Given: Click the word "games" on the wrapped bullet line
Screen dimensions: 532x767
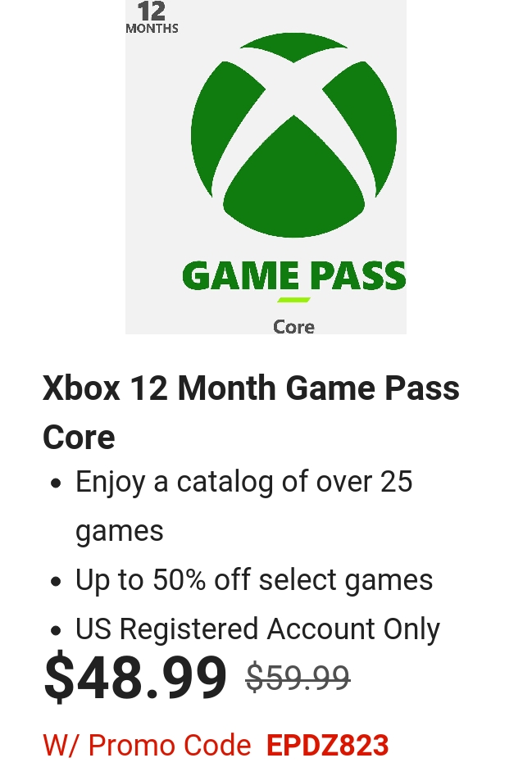Looking at the screenshot, I should [x=120, y=531].
